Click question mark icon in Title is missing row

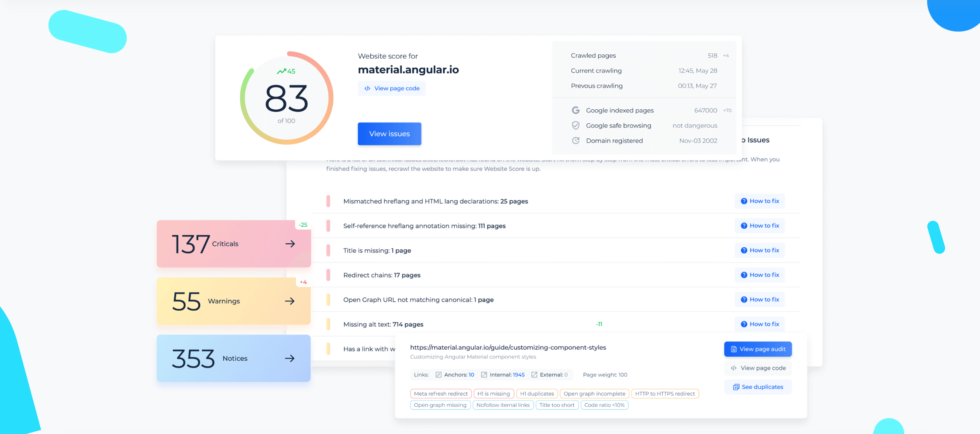click(x=744, y=250)
